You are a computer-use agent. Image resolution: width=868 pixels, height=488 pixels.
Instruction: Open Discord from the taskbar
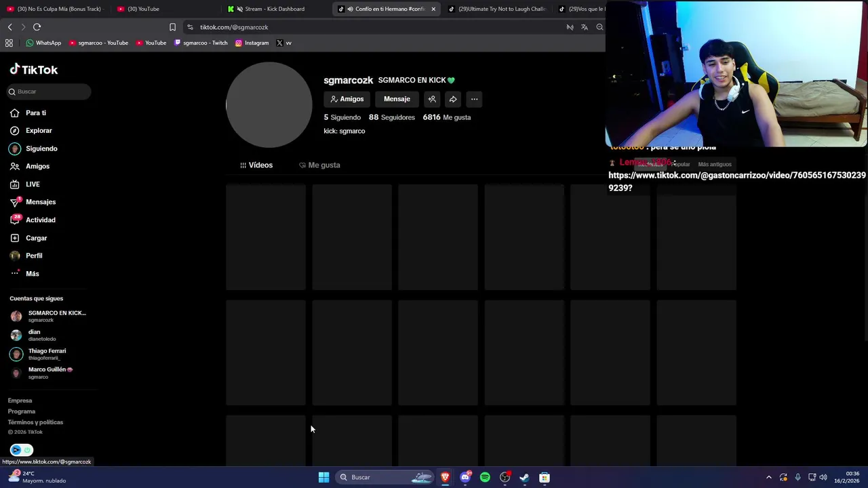click(465, 477)
